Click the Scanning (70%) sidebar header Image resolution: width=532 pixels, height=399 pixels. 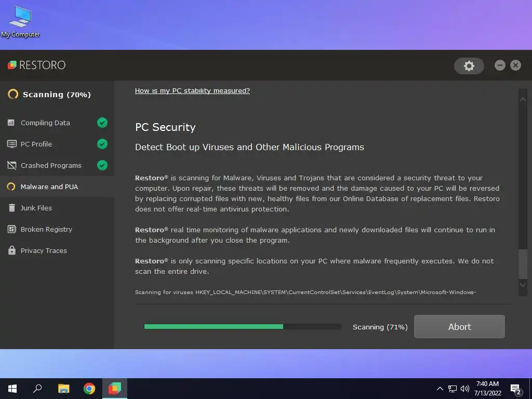tap(57, 95)
